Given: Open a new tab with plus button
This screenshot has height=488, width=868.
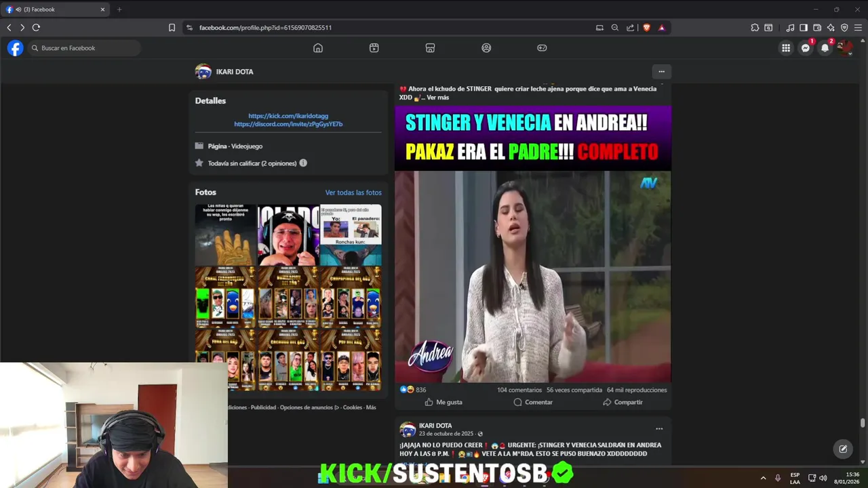Looking at the screenshot, I should pos(119,9).
